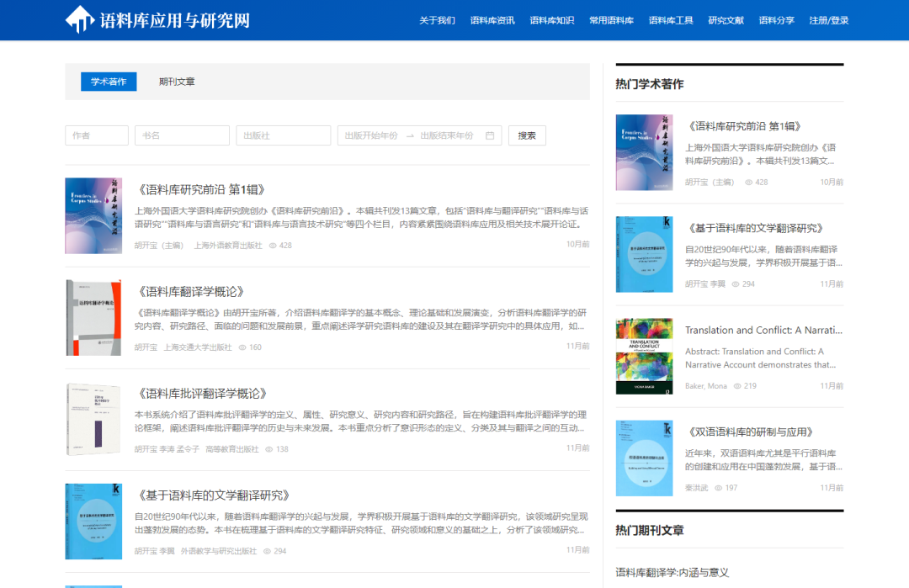
Task: Pick the 出版开始年份 start year
Action: [x=371, y=135]
